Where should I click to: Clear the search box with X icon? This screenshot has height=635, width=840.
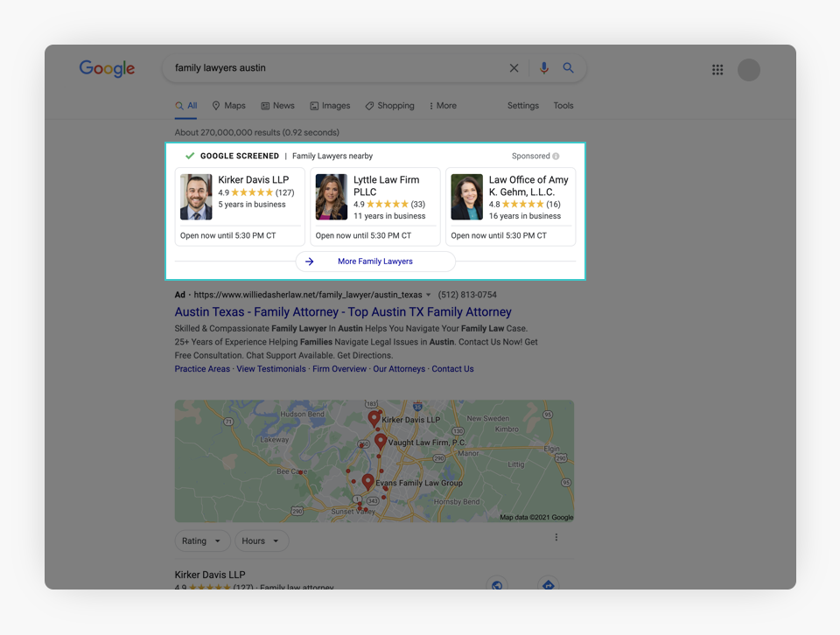[x=514, y=68]
